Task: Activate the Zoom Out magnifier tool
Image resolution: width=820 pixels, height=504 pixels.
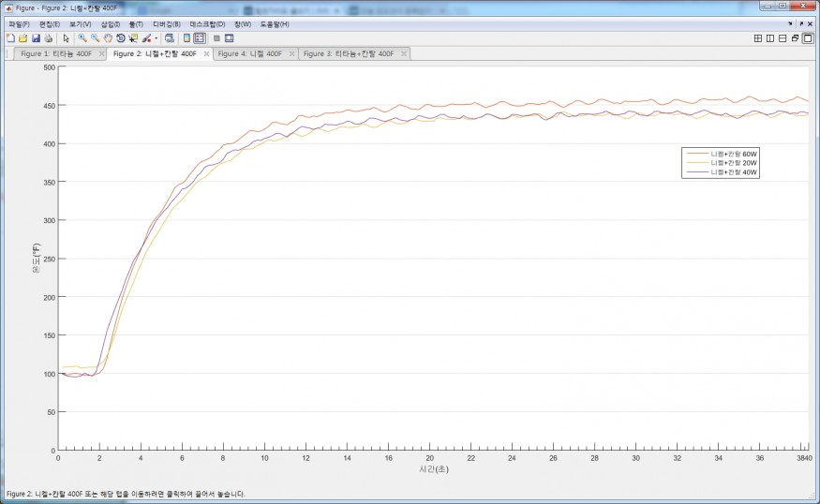Action: click(x=96, y=38)
